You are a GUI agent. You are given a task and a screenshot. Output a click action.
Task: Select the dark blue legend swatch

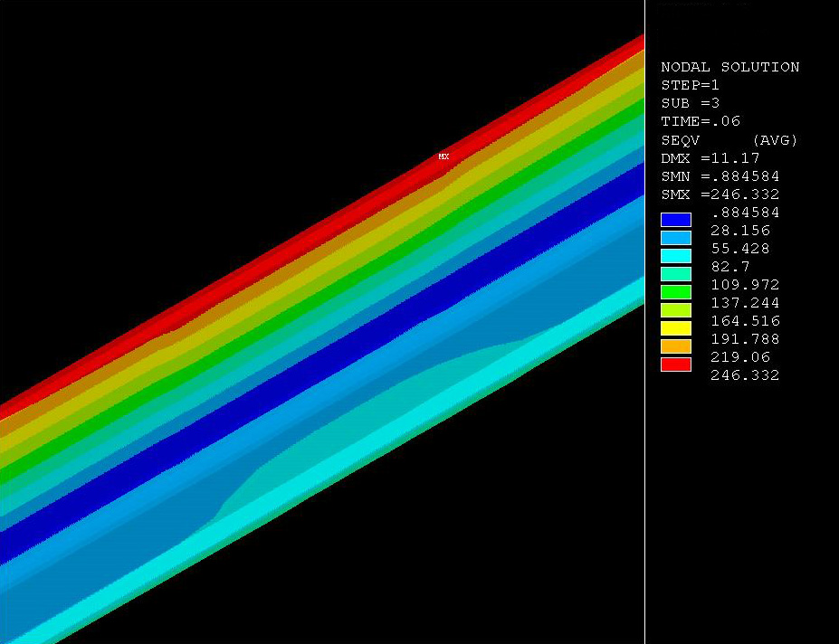(676, 220)
